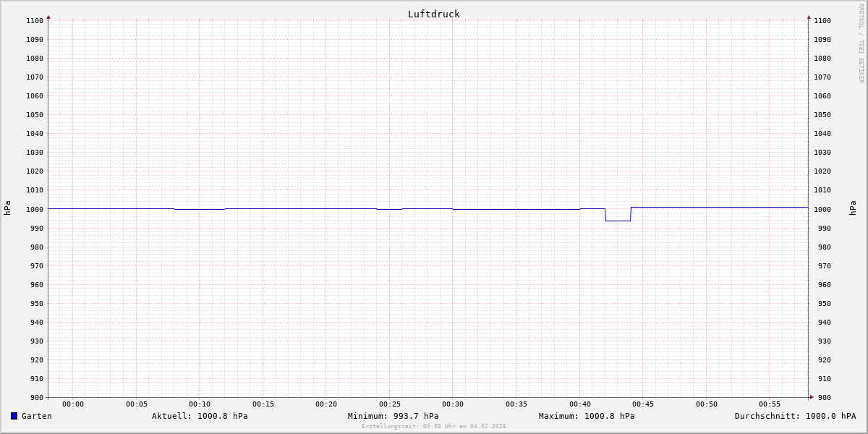Click the 900 label on the left axis
868x434 pixels.
37,397
